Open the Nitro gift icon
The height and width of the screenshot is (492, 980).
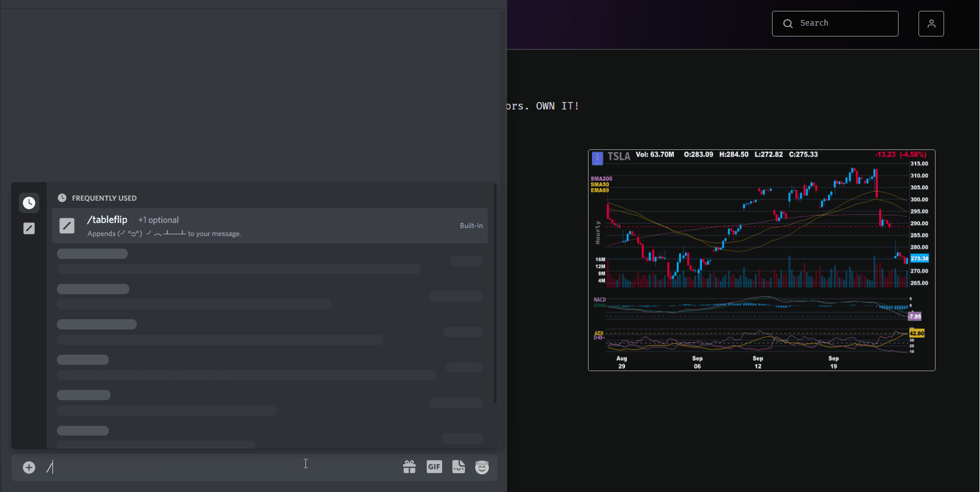coord(409,467)
